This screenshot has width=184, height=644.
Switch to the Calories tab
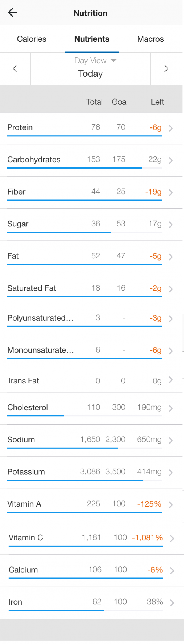32,39
